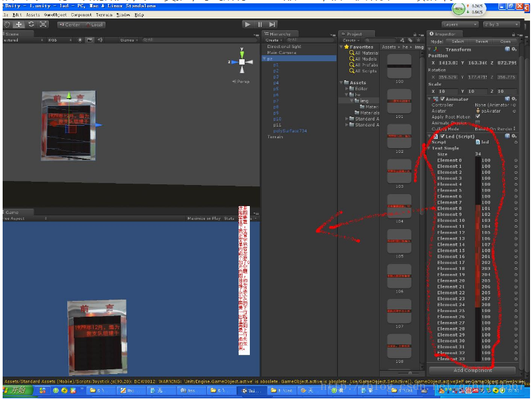Toggle skybox and effects image icon in Scene view
Image resolution: width=532 pixels, height=399 pixels.
click(x=90, y=40)
